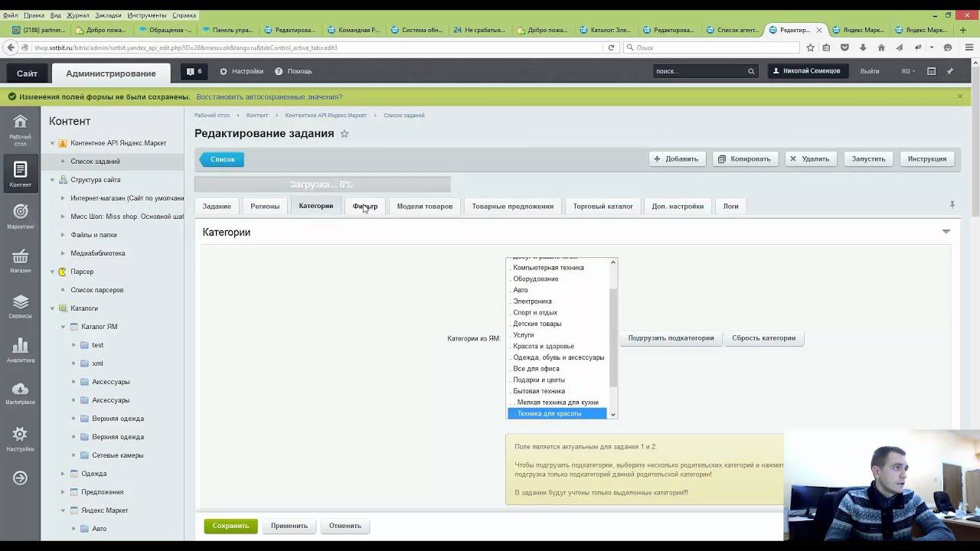Close the green autosave notification bar
980x551 pixels.
click(x=960, y=96)
